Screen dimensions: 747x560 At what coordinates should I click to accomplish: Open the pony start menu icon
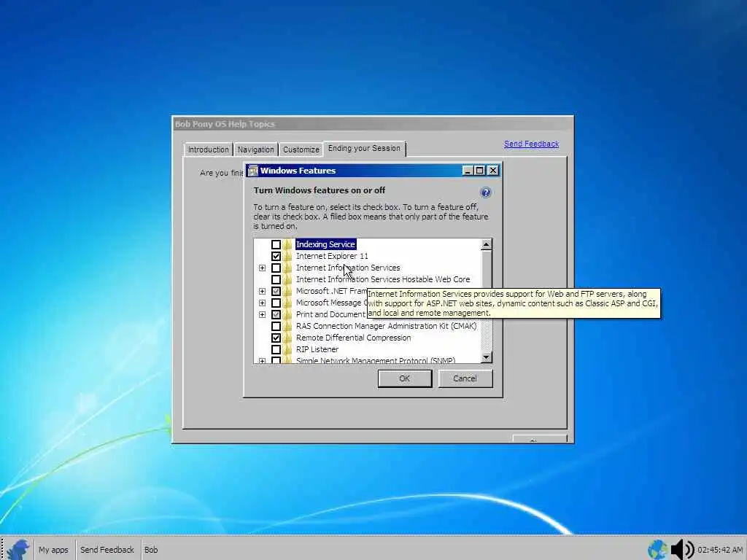click(18, 549)
